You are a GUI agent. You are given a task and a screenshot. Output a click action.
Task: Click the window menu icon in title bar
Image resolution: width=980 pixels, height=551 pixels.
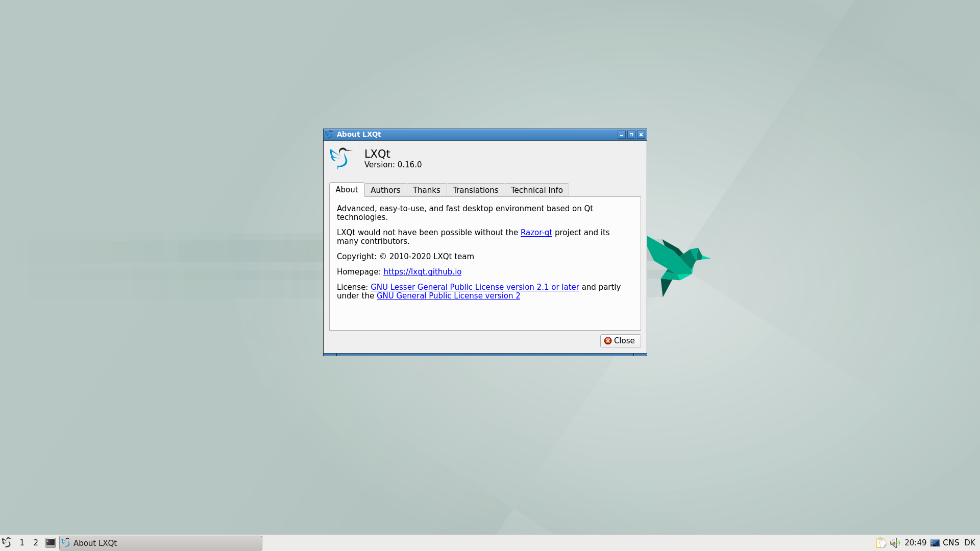329,134
